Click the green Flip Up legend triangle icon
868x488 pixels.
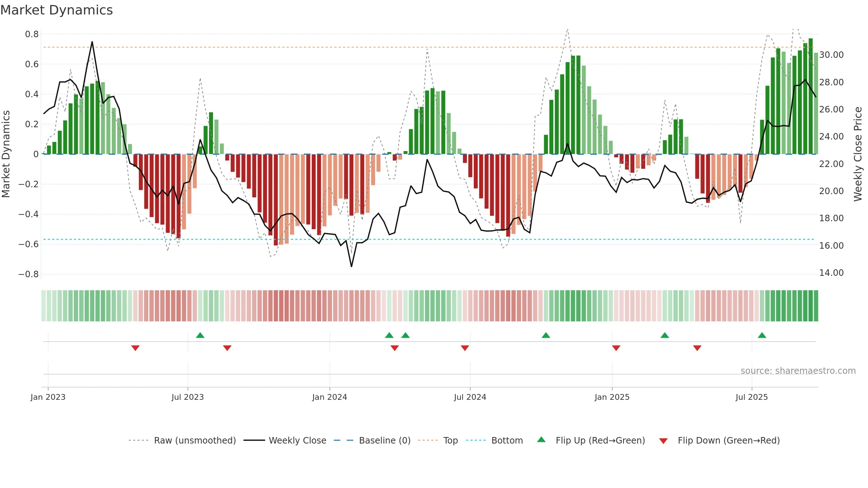pos(541,440)
